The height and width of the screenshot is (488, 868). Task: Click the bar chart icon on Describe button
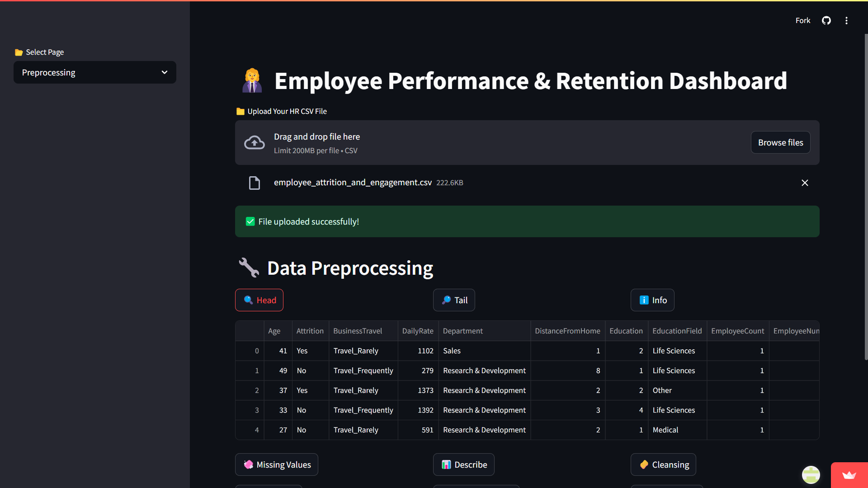447,464
